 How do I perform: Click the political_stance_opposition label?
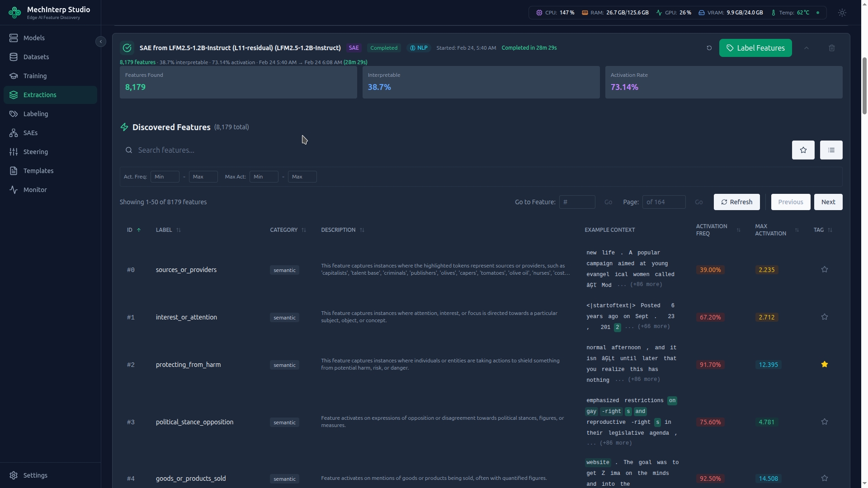point(194,422)
